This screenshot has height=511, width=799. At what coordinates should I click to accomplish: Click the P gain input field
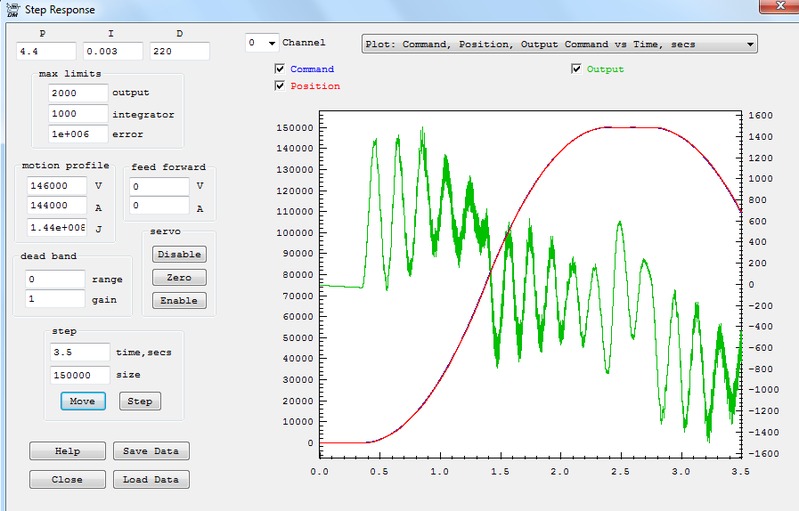tap(45, 51)
